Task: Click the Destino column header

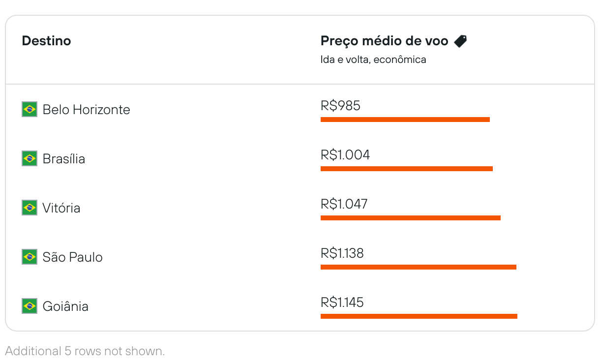Action: click(46, 41)
